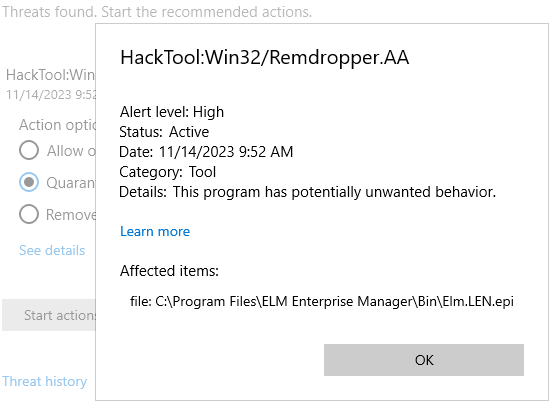
Task: Click the Elm.LEN.epi affected file path
Action: click(x=322, y=301)
